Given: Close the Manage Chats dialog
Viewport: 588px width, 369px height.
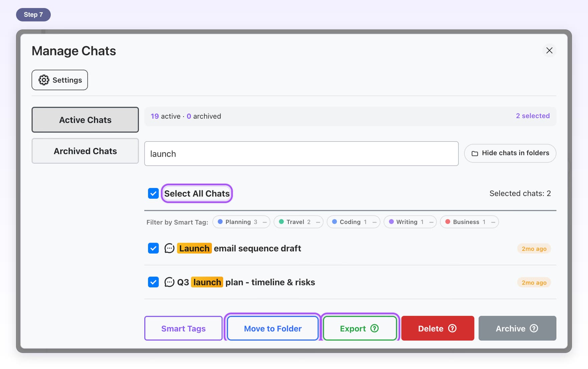Looking at the screenshot, I should (549, 51).
